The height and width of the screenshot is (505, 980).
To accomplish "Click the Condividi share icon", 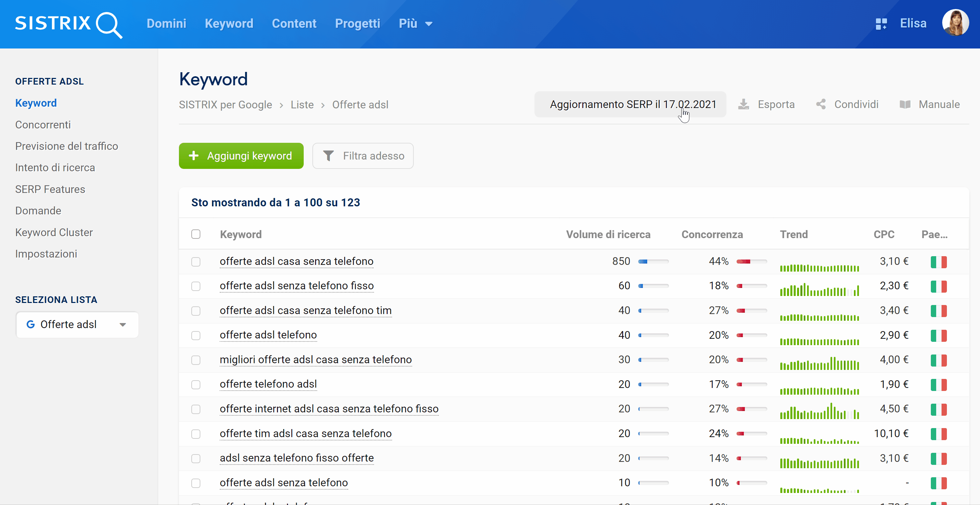I will click(821, 104).
